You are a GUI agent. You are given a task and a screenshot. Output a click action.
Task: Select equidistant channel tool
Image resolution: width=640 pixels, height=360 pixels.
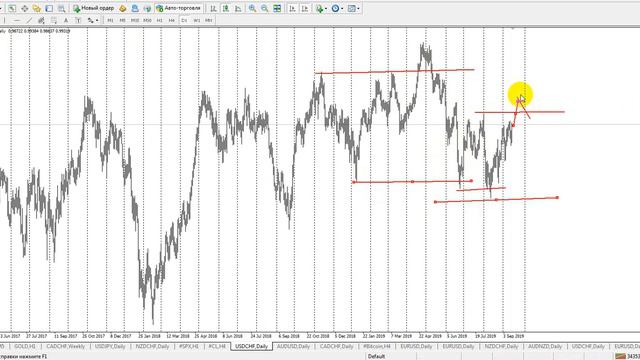click(x=41, y=20)
